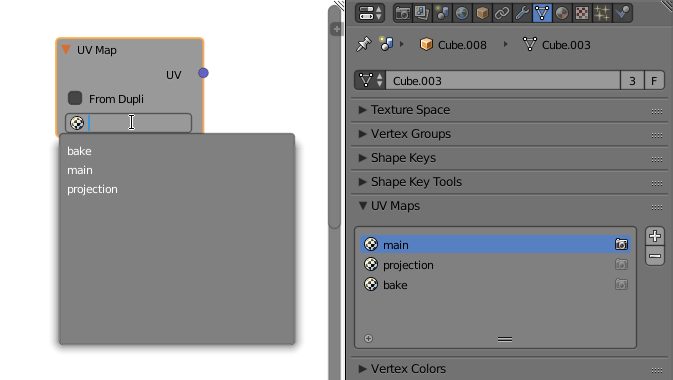
Task: Choose bake from the dropdown list
Action: coord(79,151)
